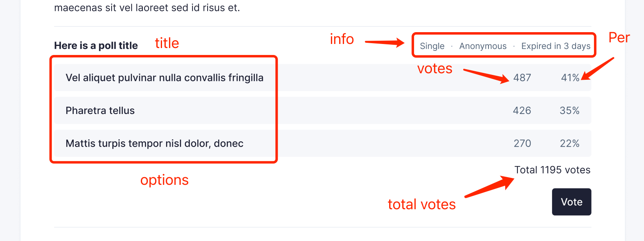The width and height of the screenshot is (644, 241).
Task: Click the 487 vote count
Action: tap(521, 78)
